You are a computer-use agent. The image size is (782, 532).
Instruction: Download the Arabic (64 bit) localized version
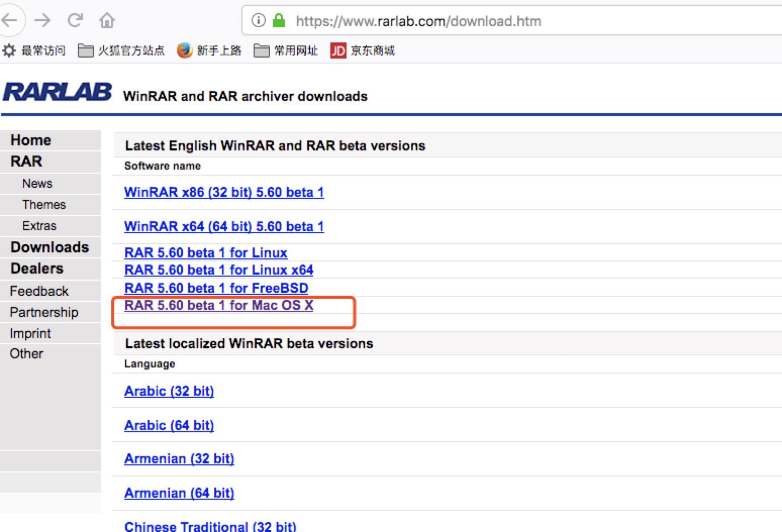click(169, 425)
